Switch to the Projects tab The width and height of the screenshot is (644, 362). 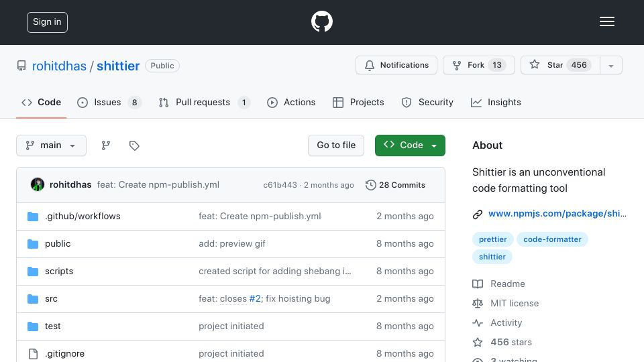tap(358, 102)
